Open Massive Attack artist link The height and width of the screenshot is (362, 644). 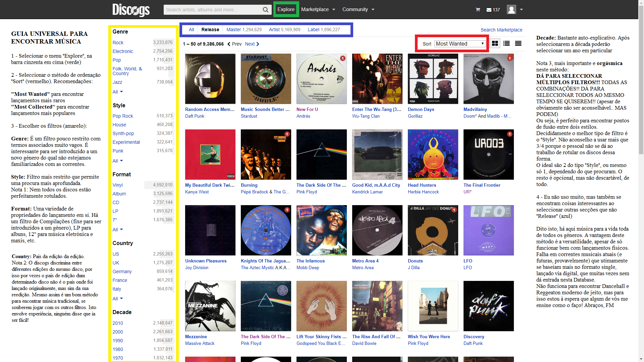point(200,344)
